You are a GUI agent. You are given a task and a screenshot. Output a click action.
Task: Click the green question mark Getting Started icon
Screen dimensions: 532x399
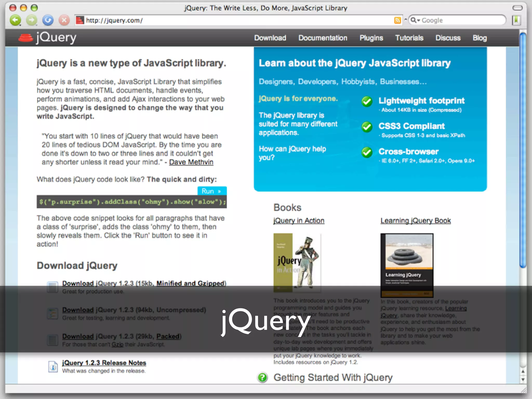(x=262, y=377)
